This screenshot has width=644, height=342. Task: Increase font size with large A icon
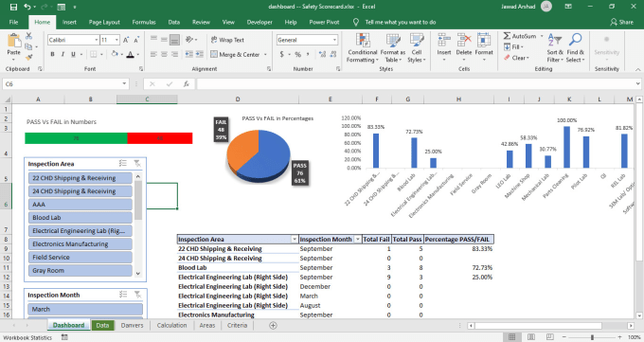[x=126, y=40]
